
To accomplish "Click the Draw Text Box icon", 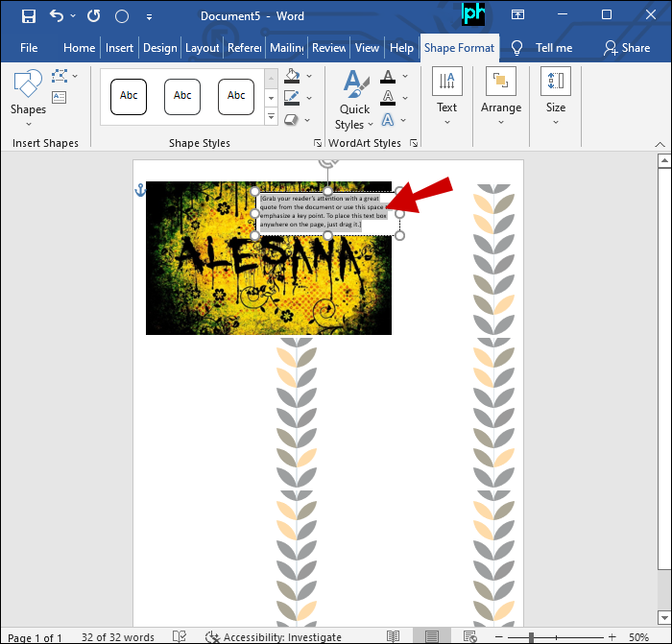I will point(60,97).
